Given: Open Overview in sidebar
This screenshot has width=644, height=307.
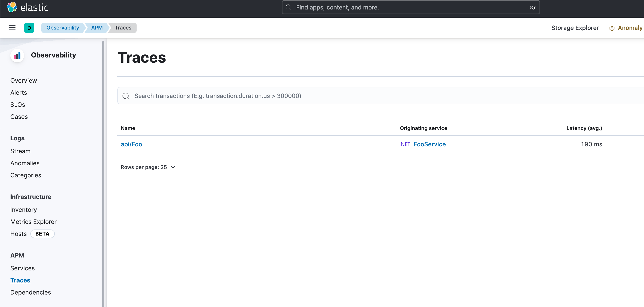Looking at the screenshot, I should (x=23, y=80).
